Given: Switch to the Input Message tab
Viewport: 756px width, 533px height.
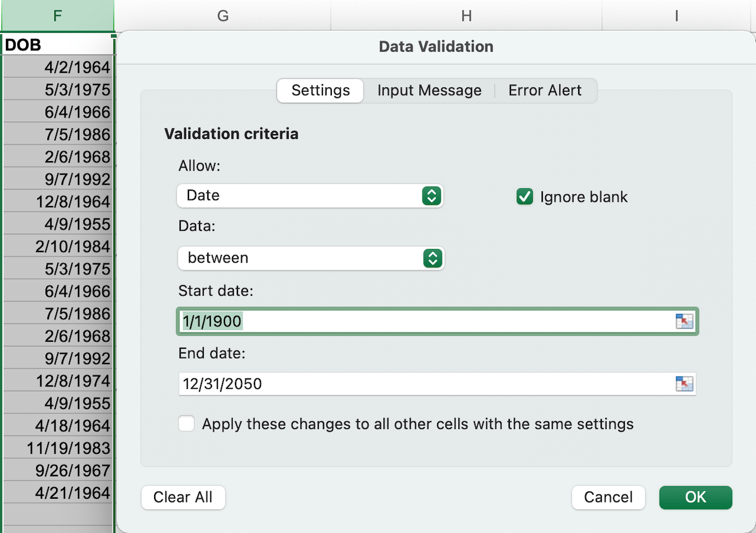Looking at the screenshot, I should pyautogui.click(x=429, y=90).
